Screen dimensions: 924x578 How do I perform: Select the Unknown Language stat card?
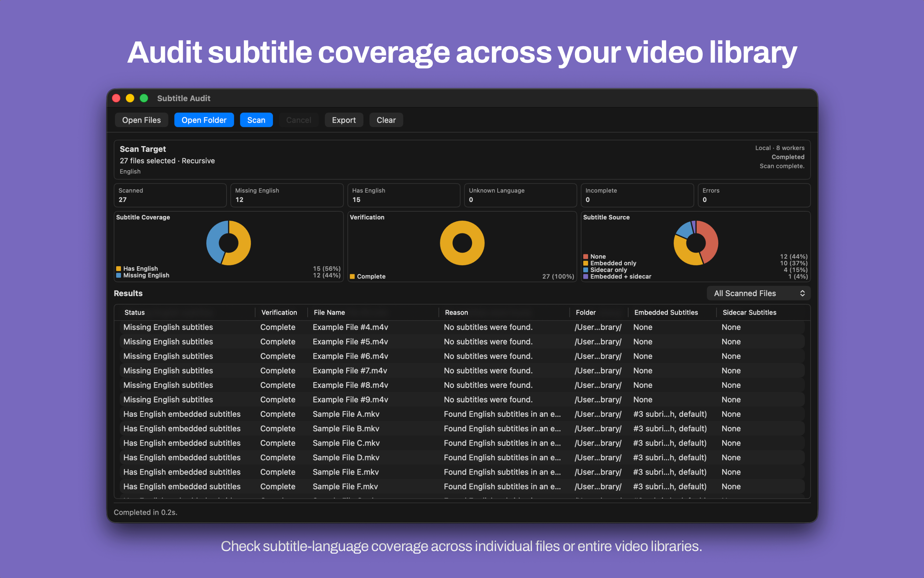coord(520,195)
